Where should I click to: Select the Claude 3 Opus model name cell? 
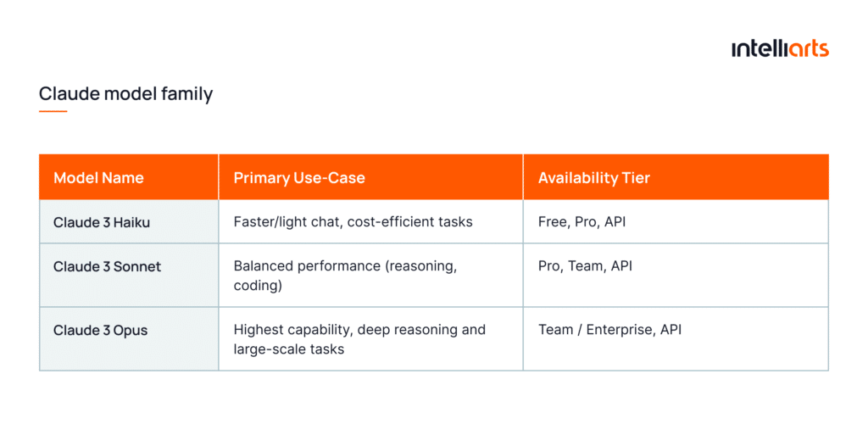(100, 330)
